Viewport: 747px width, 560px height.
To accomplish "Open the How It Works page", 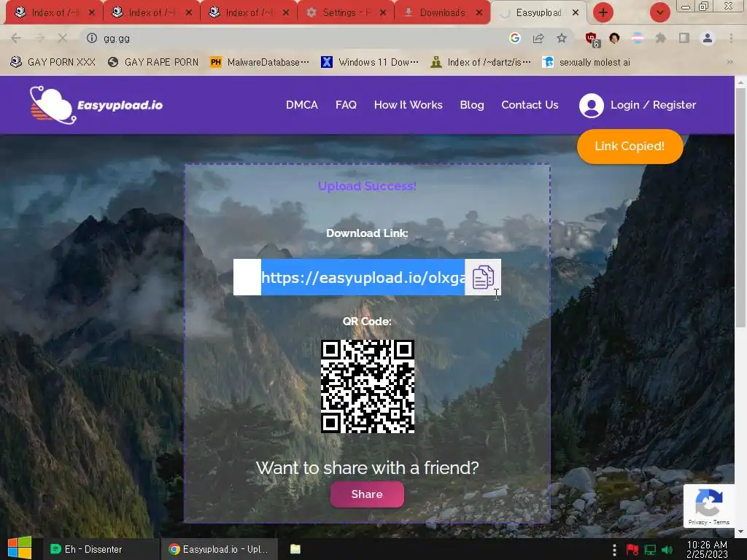I will tap(409, 105).
